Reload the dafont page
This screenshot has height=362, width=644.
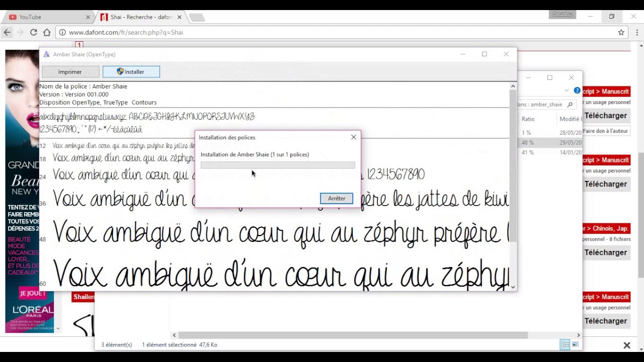pos(34,32)
